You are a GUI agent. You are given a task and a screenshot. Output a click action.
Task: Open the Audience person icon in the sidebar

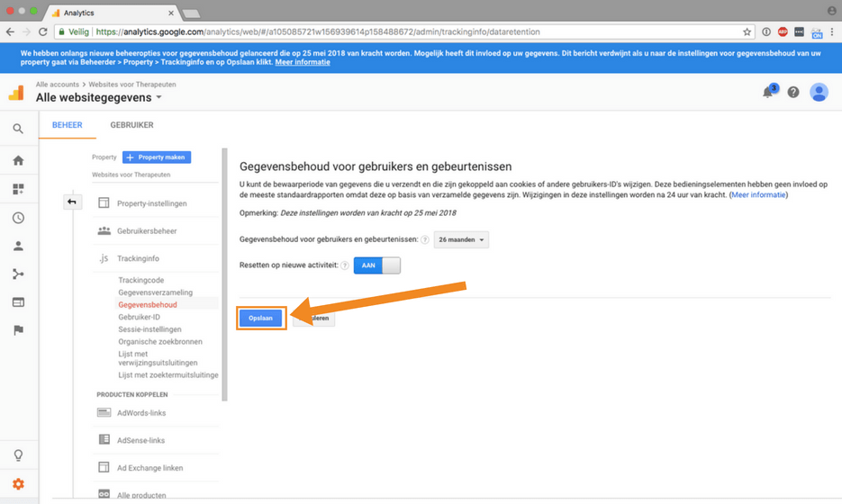18,246
